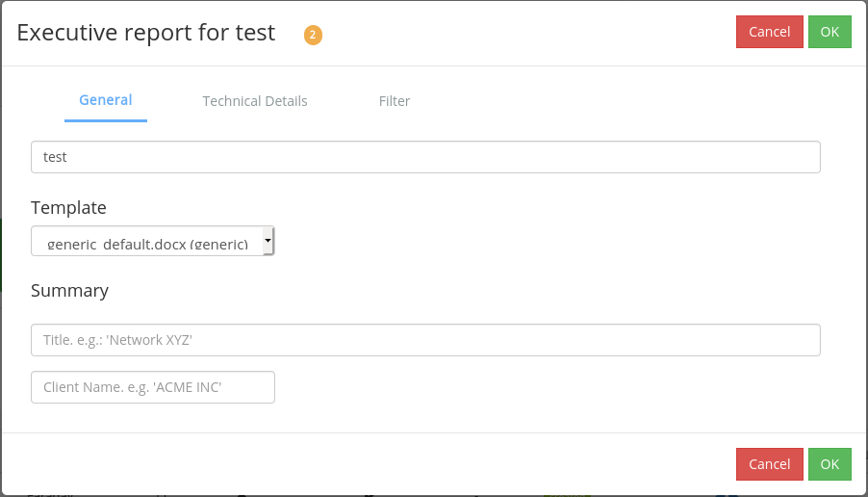Click the green OK button in the footer
This screenshot has width=868, height=497.
click(x=830, y=464)
